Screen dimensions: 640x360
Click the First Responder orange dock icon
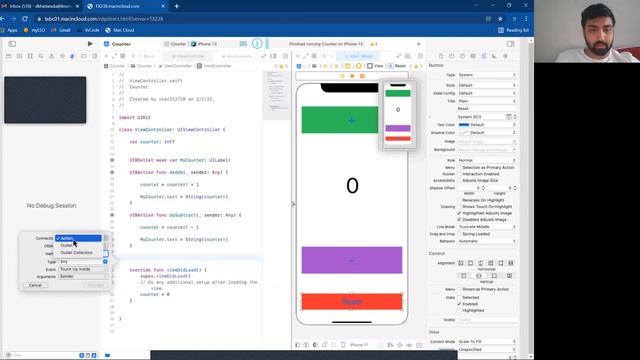[x=352, y=76]
